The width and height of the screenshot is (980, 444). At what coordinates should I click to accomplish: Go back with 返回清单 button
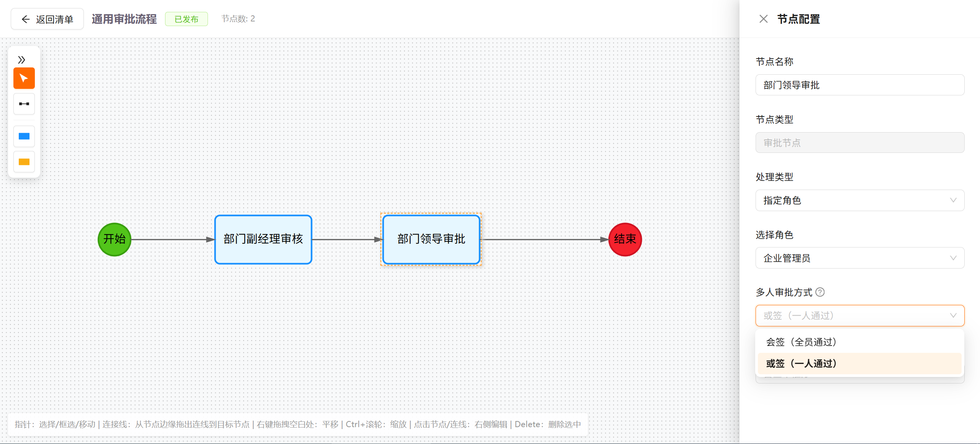pos(47,19)
